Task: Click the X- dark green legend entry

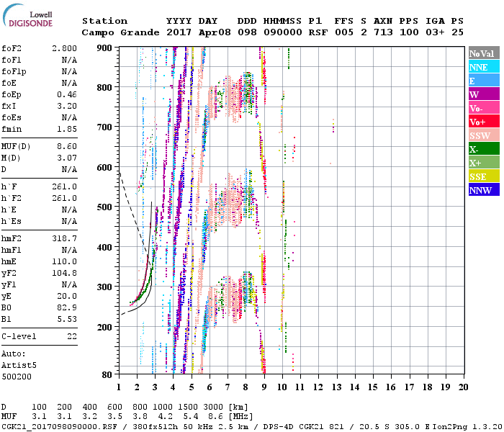Action: 482,150
